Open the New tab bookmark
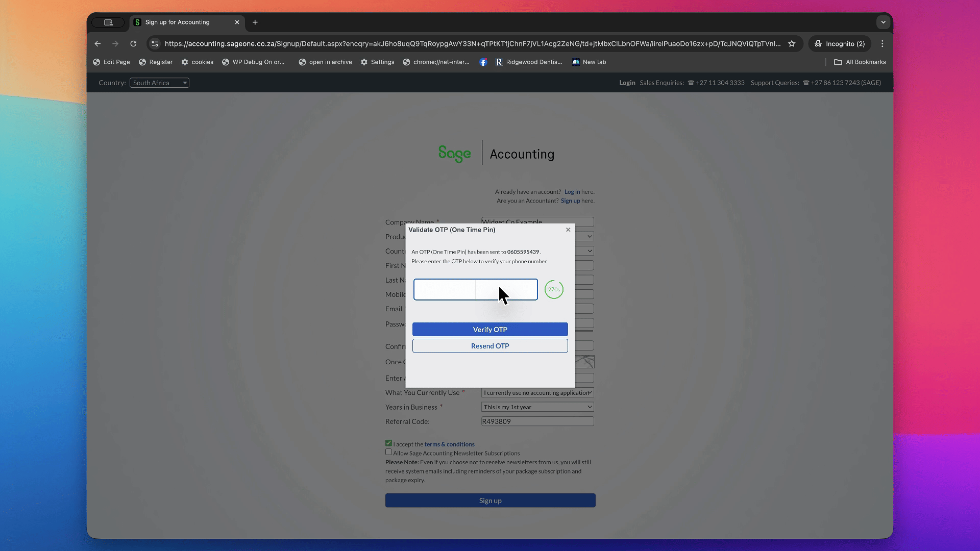Screen dimensions: 980x551 tap(589, 62)
